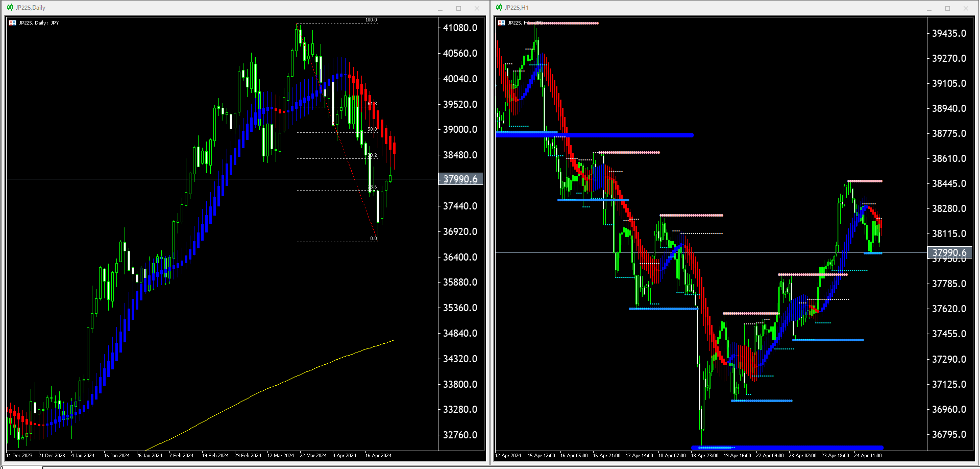Click the '16 Apr 2024' date label

coord(379,456)
